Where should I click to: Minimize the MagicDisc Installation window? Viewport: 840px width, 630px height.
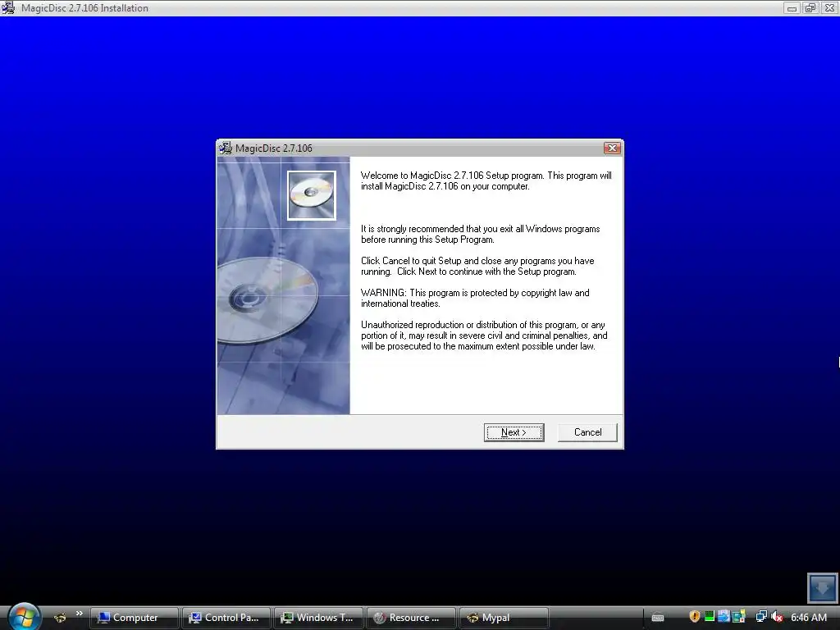tap(792, 8)
